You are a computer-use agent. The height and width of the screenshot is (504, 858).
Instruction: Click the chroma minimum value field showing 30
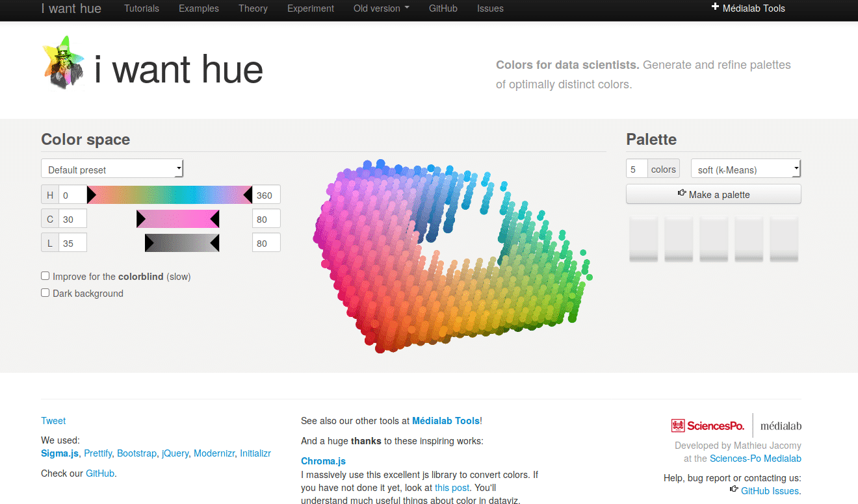pyautogui.click(x=72, y=219)
